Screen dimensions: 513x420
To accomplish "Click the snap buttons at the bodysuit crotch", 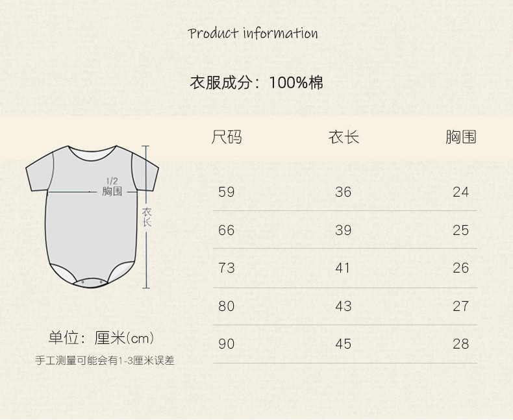I will 91,281.
